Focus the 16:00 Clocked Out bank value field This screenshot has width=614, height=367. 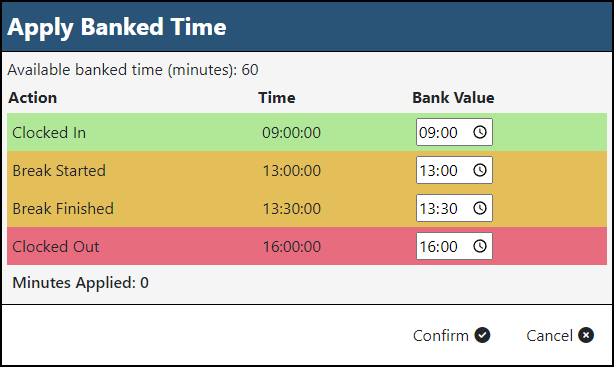point(454,246)
